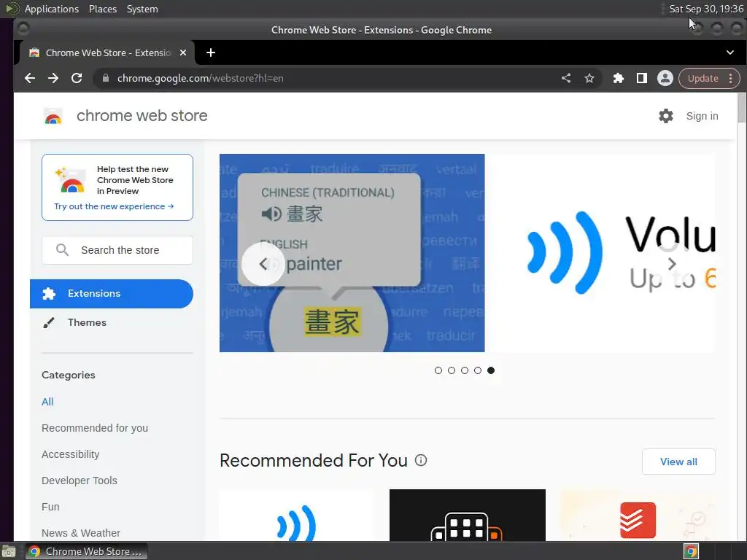747x560 pixels.
Task: Open the Extensions puzzle icon in toolbar
Action: coord(619,78)
